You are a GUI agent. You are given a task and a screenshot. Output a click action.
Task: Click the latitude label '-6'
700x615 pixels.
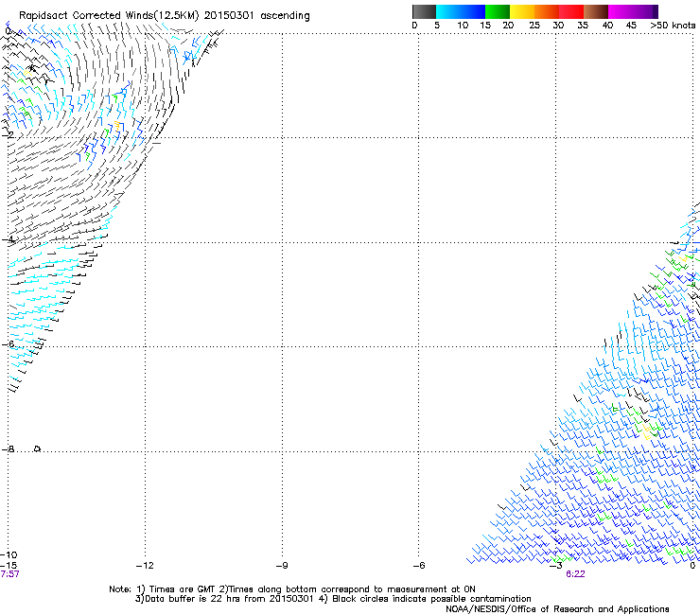point(8,343)
